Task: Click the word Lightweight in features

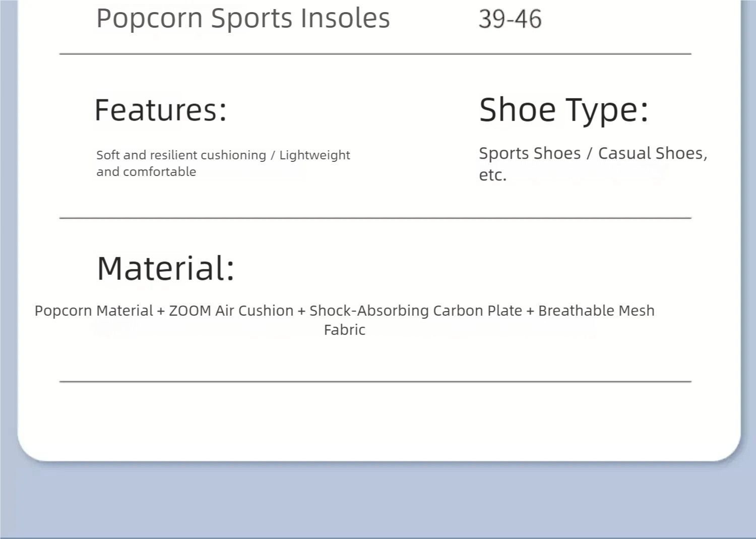Action: click(314, 155)
